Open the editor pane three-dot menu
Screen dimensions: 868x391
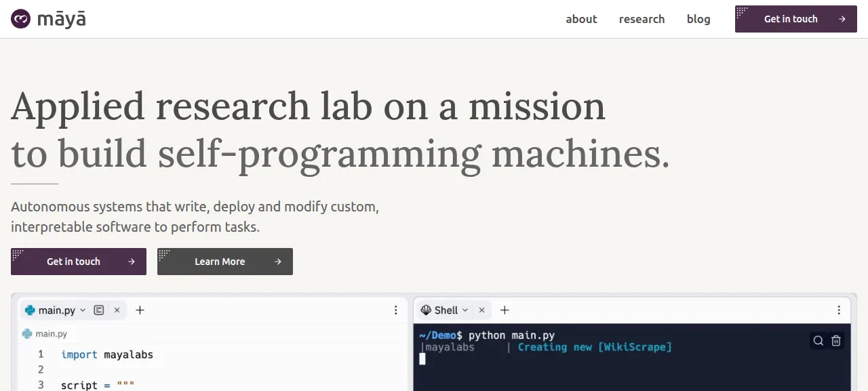[x=396, y=310]
